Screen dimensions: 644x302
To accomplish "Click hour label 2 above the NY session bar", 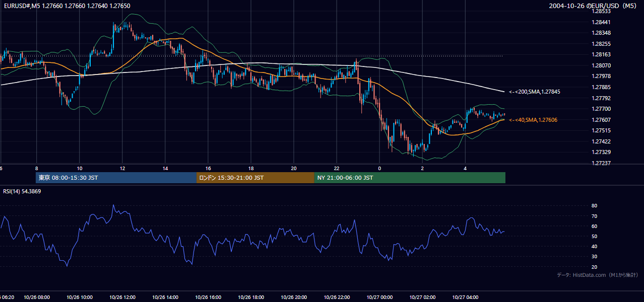I will (423, 168).
